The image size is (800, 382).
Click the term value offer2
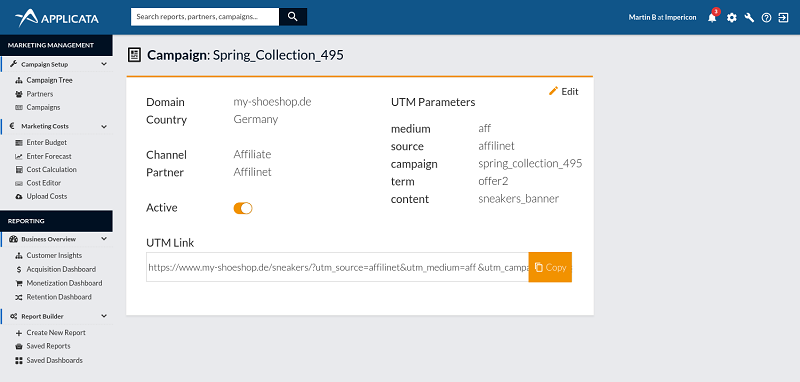point(493,182)
